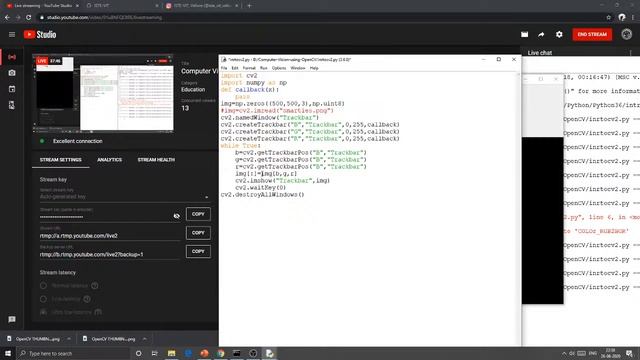Show hidden system tray icons chevron
This screenshot has height=360, width=640.
click(x=564, y=353)
